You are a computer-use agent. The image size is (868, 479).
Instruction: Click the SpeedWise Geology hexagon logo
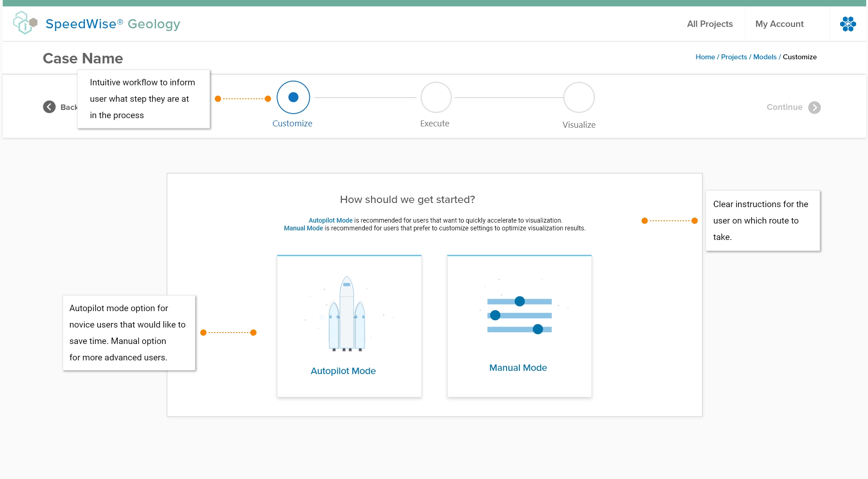point(25,23)
